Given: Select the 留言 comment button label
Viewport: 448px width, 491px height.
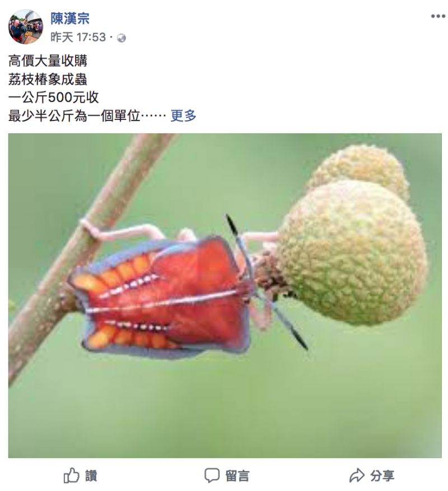Looking at the screenshot, I should coord(237,476).
